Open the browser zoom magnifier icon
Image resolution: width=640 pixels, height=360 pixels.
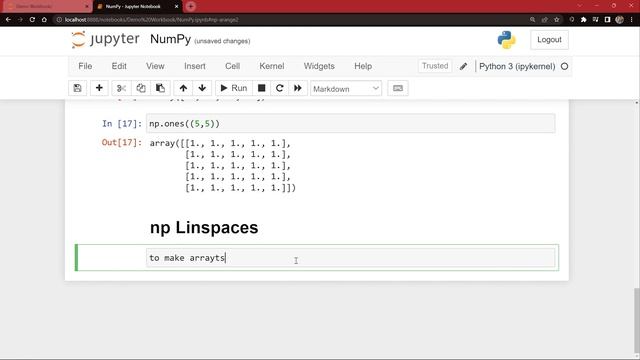point(532,20)
